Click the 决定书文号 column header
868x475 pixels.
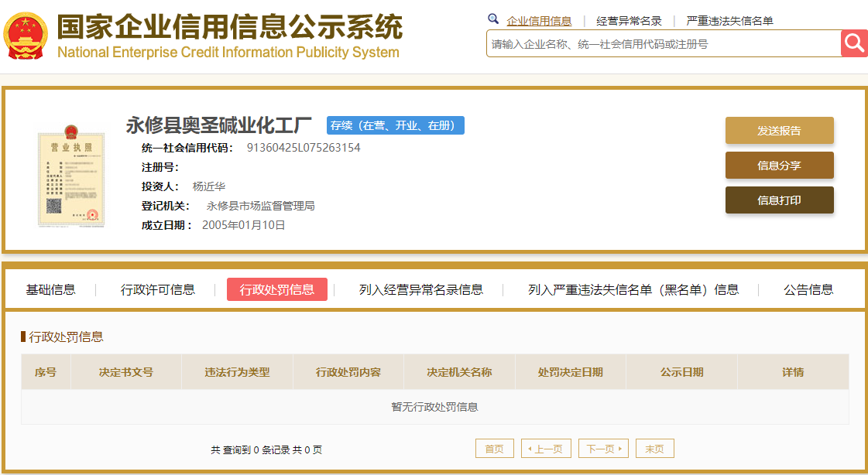[x=126, y=372]
